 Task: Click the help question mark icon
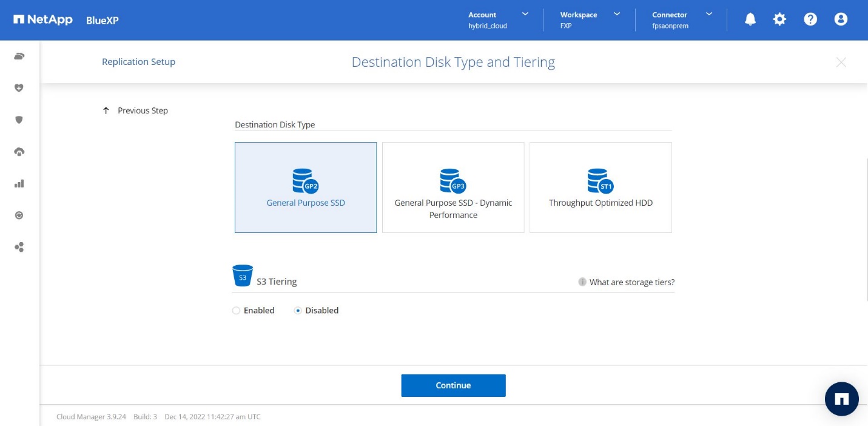point(810,19)
